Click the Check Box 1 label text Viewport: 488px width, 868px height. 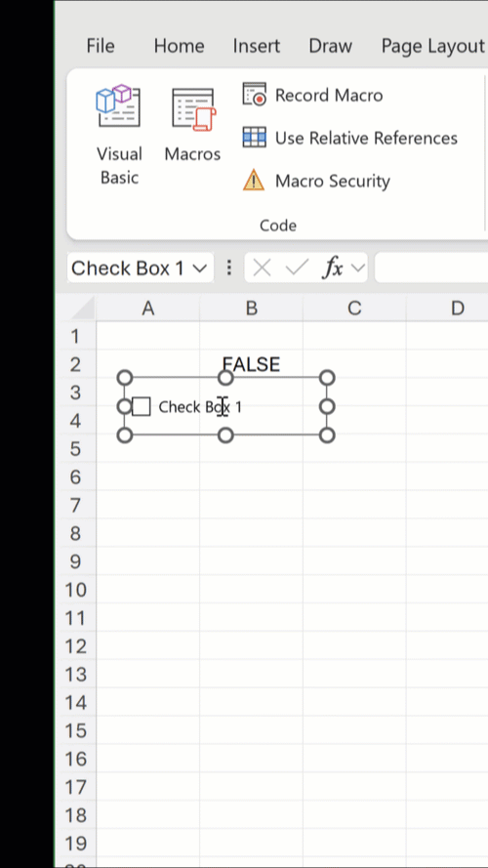[200, 407]
